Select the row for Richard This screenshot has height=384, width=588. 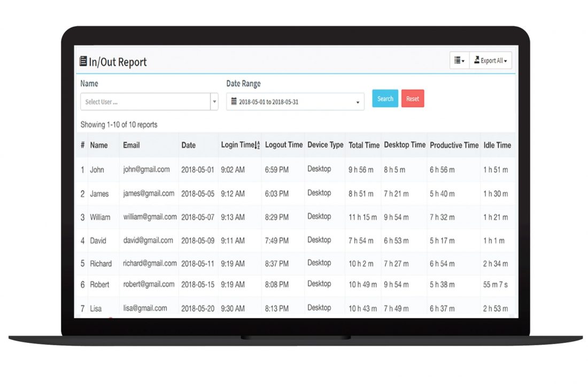[101, 264]
